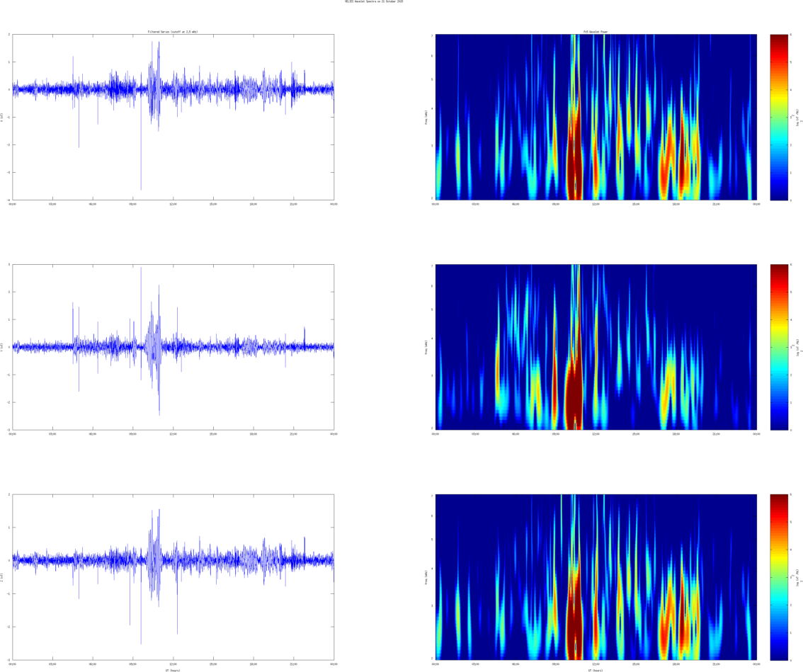This screenshot has width=803, height=672.
Task: Click the middle-row wavelet power spectrogram
Action: click(x=596, y=347)
